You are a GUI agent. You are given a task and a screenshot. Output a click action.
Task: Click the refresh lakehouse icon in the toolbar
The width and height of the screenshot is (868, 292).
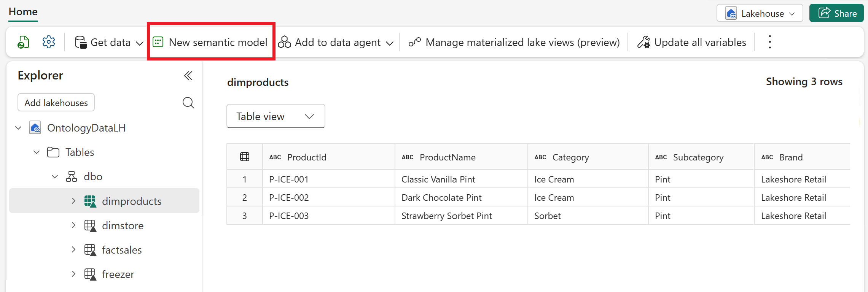pyautogui.click(x=24, y=42)
